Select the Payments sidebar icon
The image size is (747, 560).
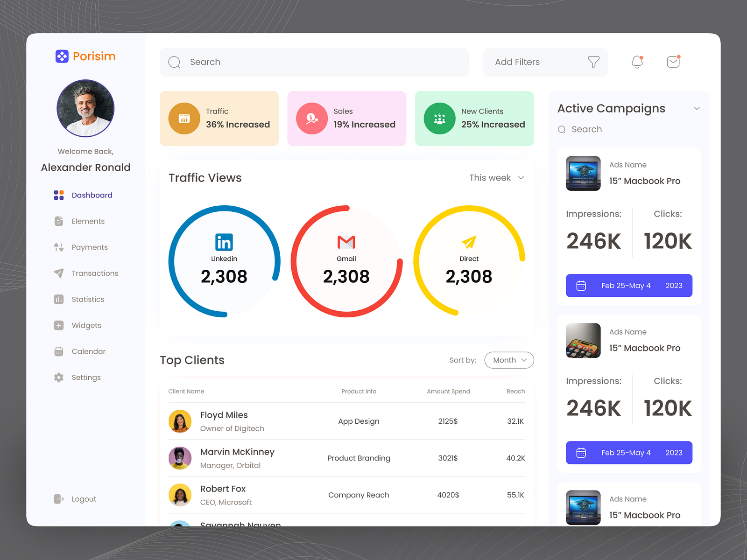tap(59, 247)
